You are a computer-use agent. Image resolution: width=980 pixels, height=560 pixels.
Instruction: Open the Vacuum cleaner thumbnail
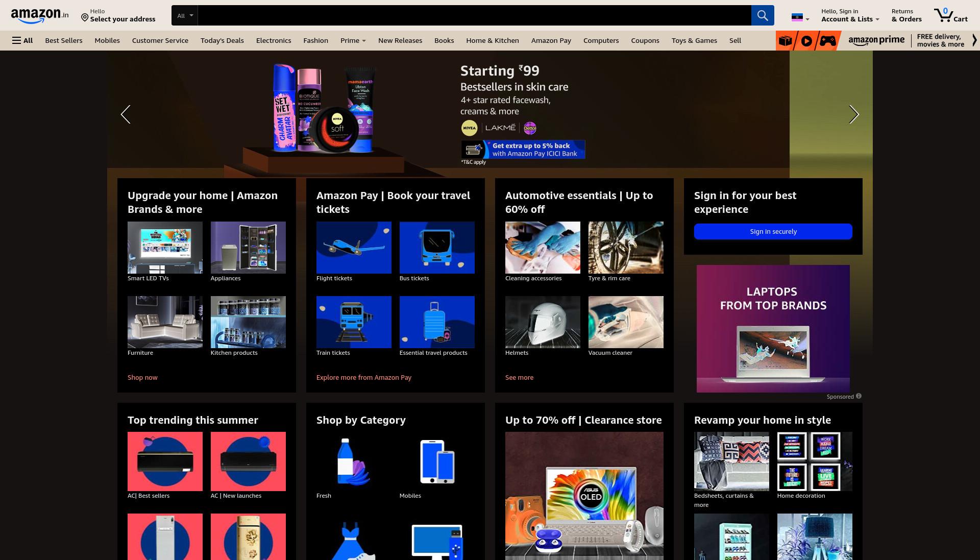pyautogui.click(x=626, y=322)
